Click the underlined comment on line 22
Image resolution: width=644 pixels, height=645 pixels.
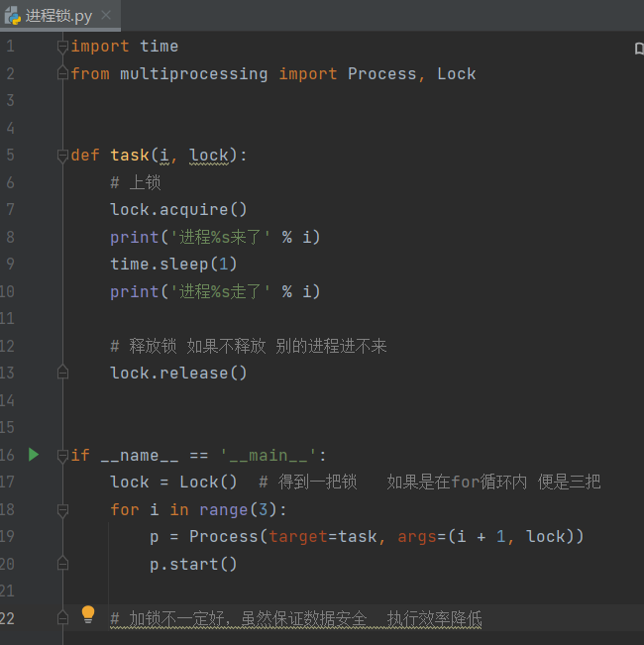(295, 619)
